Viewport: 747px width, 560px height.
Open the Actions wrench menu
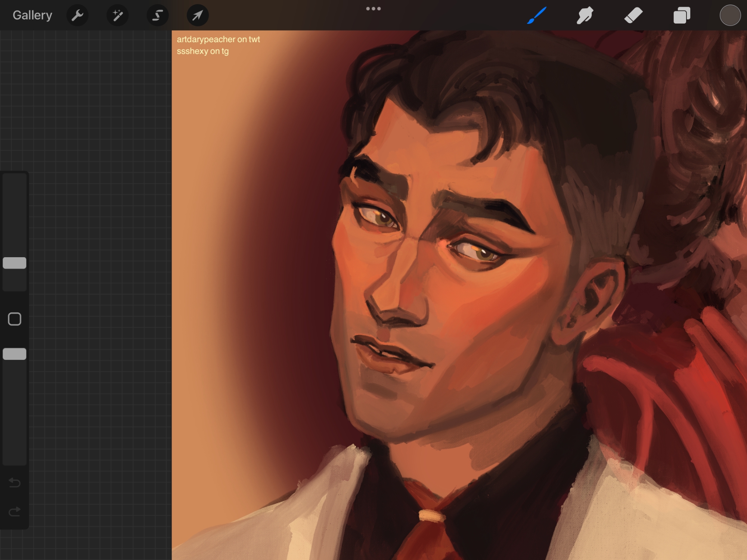tap(77, 15)
